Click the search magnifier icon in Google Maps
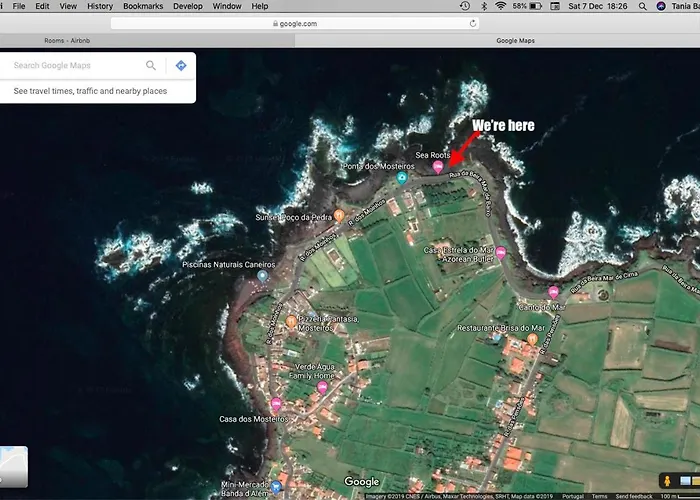This screenshot has height=500, width=700. tap(151, 66)
